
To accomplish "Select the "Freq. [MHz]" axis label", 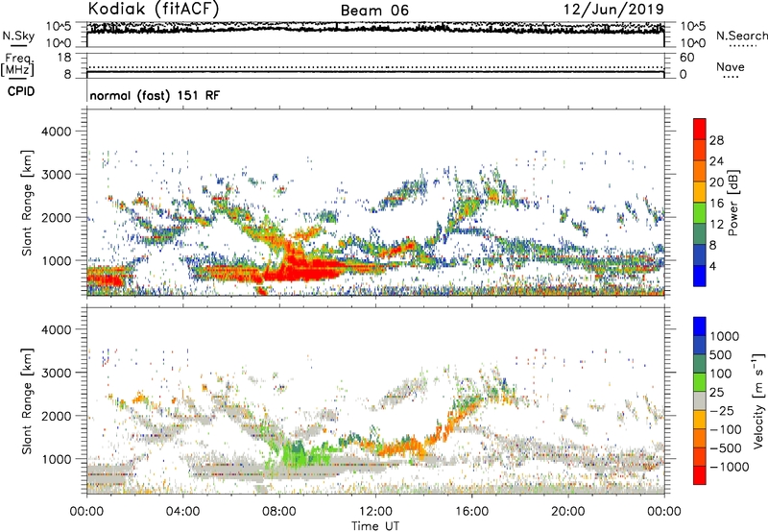I will pos(17,64).
